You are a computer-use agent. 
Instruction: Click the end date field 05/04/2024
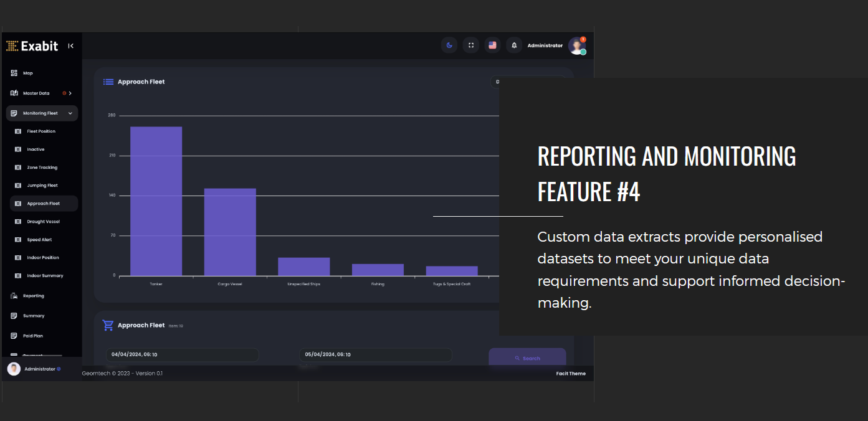pos(375,354)
